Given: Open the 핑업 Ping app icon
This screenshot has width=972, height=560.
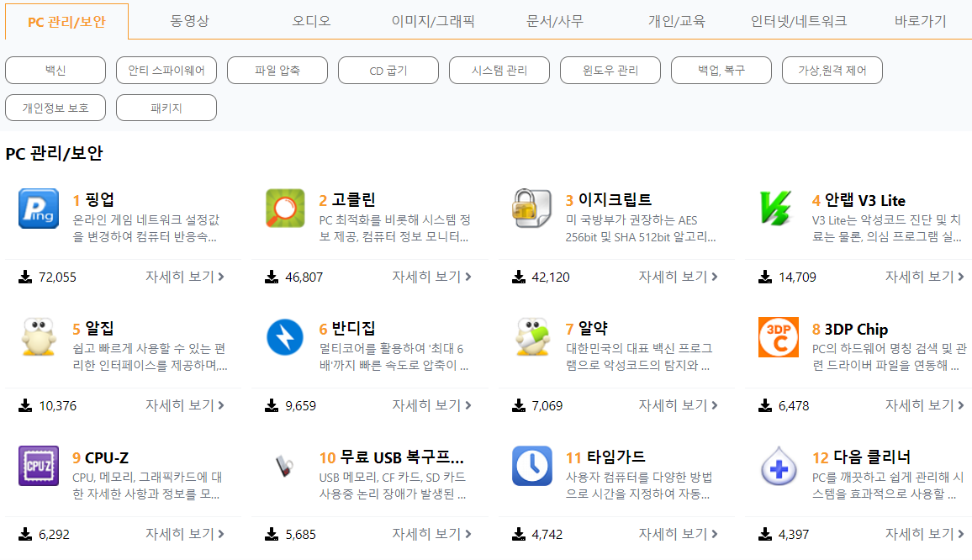Looking at the screenshot, I should click(39, 209).
